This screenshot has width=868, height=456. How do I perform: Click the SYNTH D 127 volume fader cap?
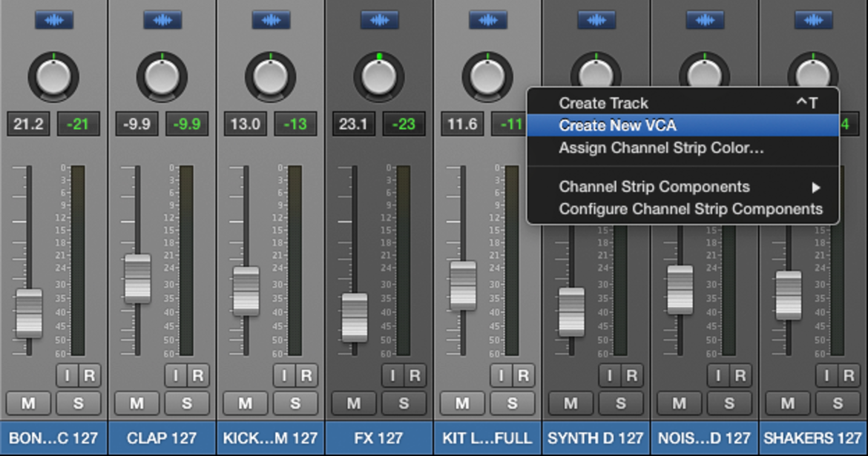pyautogui.click(x=571, y=312)
